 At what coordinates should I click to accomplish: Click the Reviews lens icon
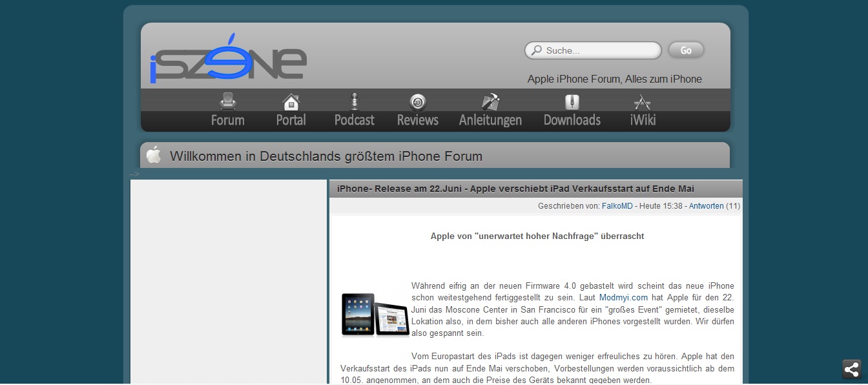(x=418, y=102)
